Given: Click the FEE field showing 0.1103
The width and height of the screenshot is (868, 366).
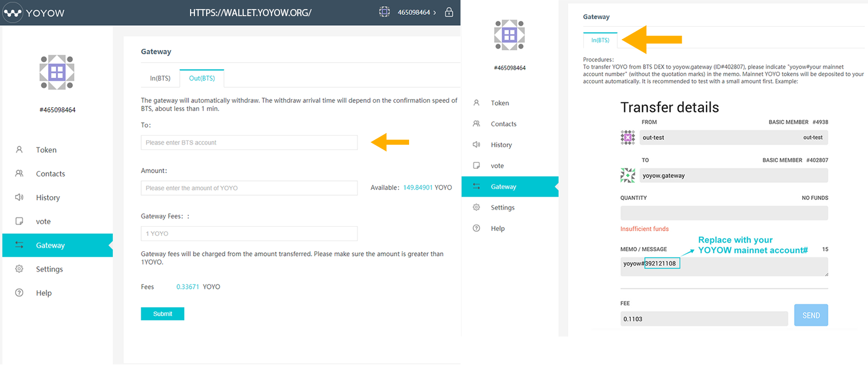Looking at the screenshot, I should click(x=704, y=319).
